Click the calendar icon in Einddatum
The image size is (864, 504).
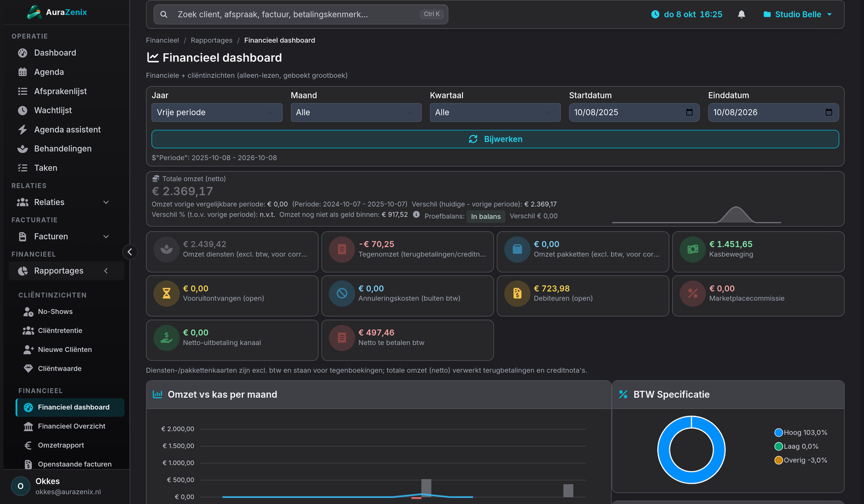[x=829, y=112]
